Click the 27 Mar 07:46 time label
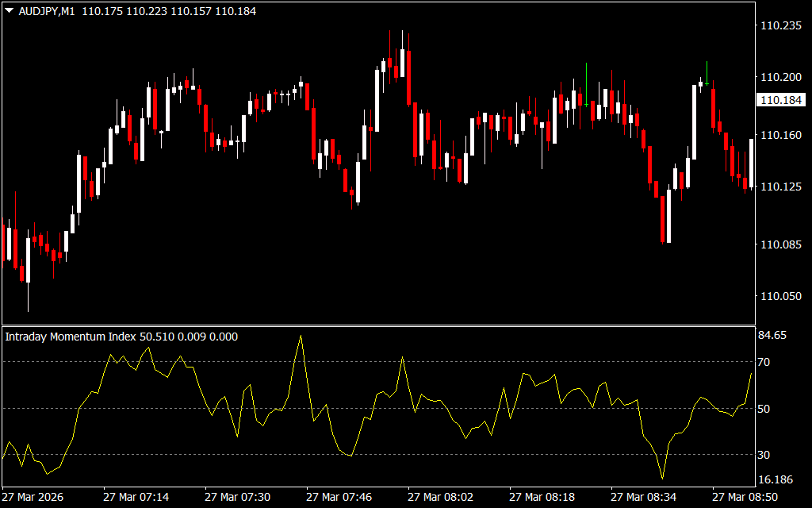The height and width of the screenshot is (508, 812). click(x=339, y=497)
